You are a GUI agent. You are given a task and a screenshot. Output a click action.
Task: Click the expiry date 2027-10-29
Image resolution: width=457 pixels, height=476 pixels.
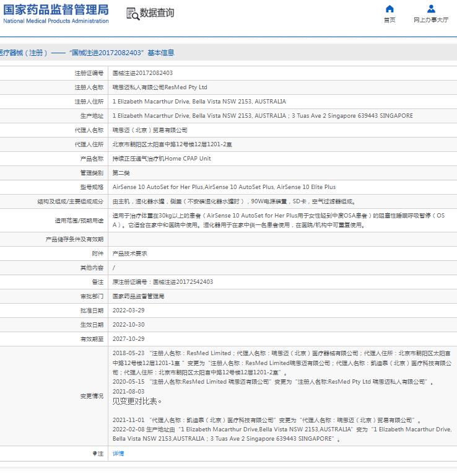coord(129,339)
